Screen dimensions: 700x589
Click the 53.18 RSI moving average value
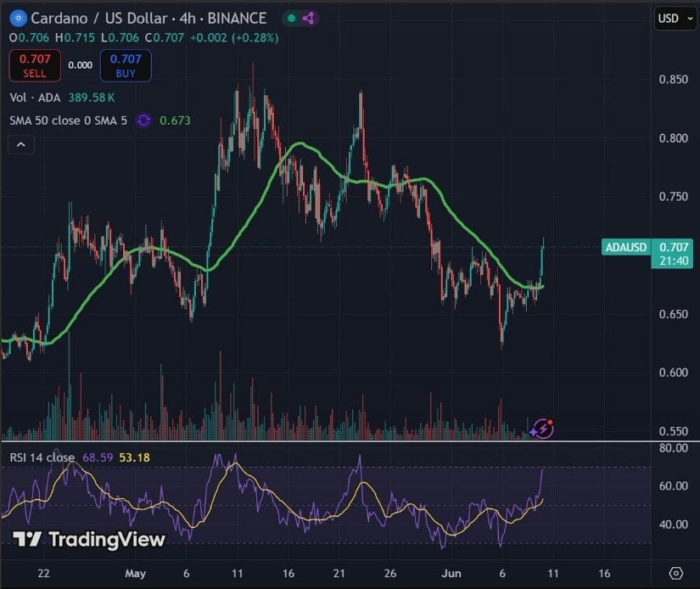(134, 457)
